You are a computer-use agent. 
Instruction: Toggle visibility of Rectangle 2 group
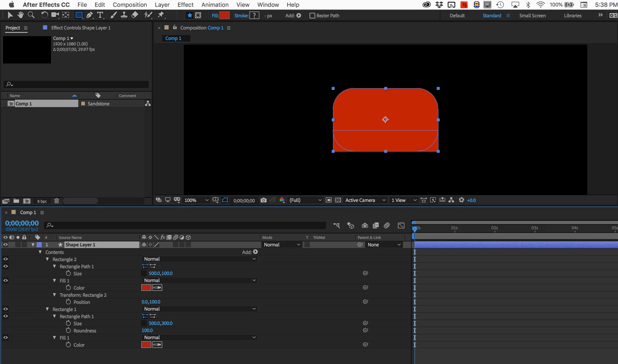tap(5, 259)
